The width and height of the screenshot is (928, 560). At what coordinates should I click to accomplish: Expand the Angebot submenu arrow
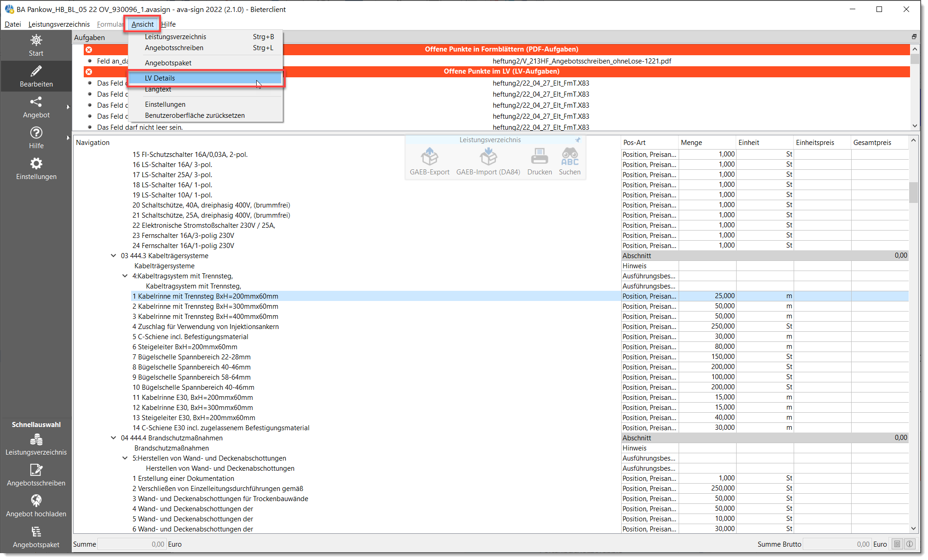[x=68, y=107]
